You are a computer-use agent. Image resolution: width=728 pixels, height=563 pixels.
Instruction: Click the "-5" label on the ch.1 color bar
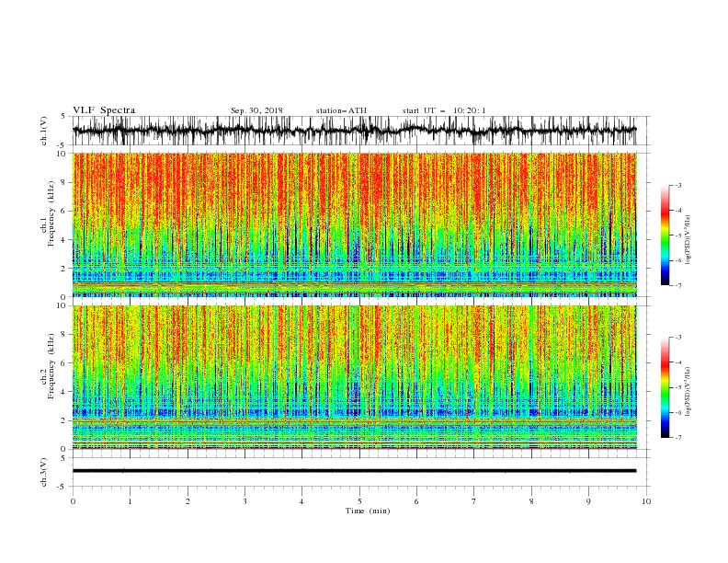677,236
